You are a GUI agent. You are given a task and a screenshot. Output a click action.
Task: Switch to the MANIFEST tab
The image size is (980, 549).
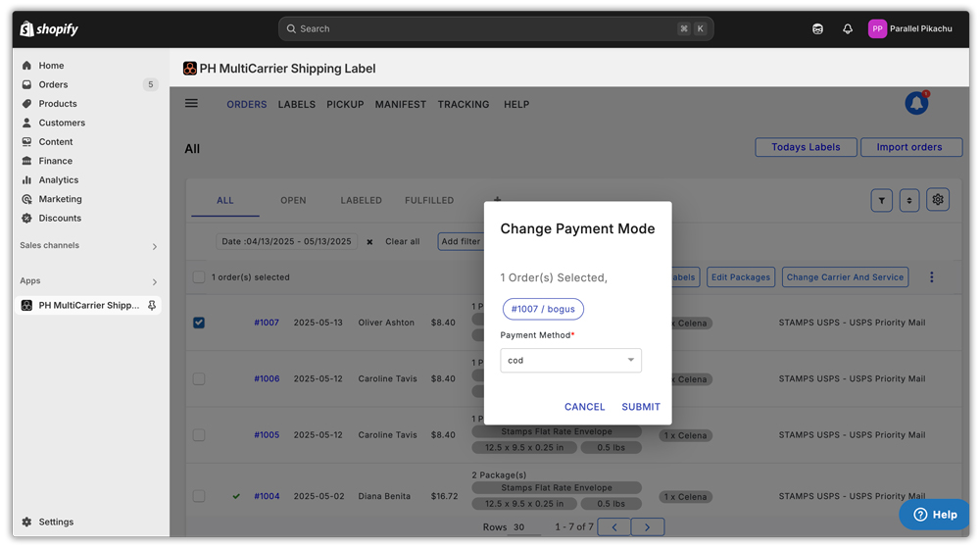pyautogui.click(x=401, y=105)
